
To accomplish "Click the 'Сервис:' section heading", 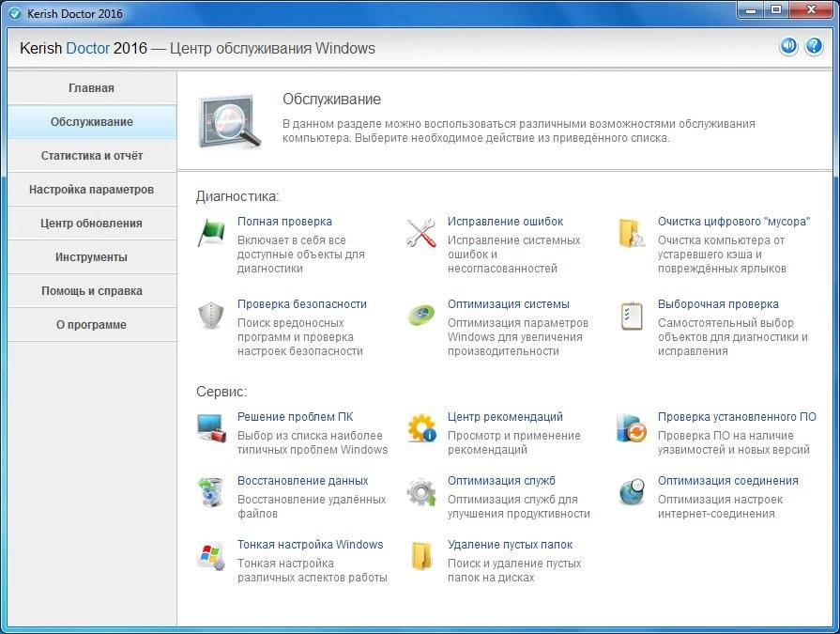I will (221, 392).
